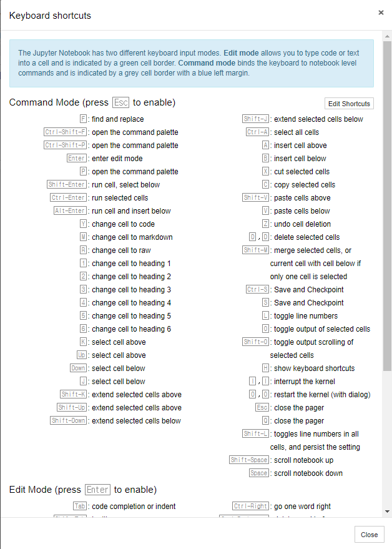The height and width of the screenshot is (549, 392).
Task: Click 'run cell, select below' text
Action: click(x=125, y=184)
